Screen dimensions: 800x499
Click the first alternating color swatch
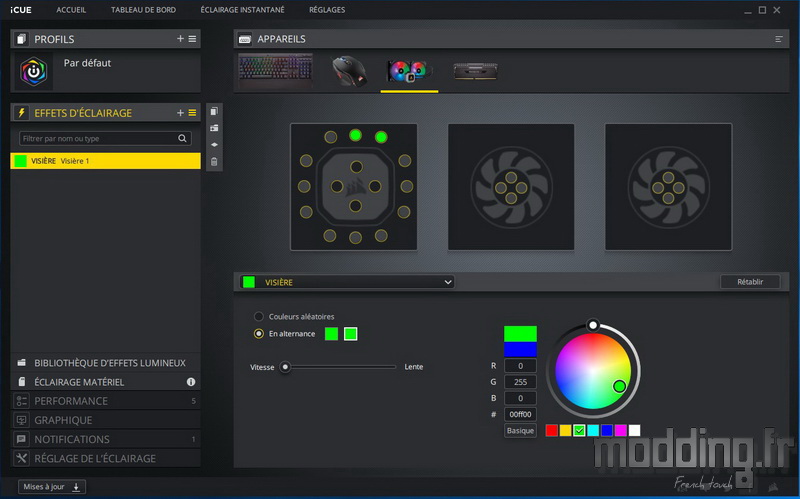tap(331, 334)
